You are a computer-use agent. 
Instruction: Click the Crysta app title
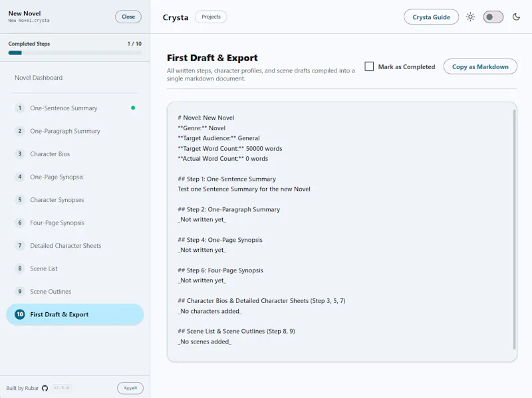[x=176, y=17]
